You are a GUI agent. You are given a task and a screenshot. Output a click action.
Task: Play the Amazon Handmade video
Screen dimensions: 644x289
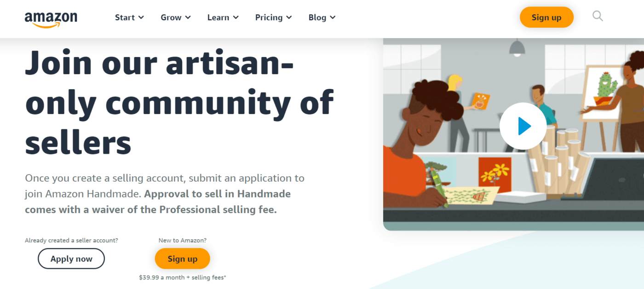(x=523, y=126)
